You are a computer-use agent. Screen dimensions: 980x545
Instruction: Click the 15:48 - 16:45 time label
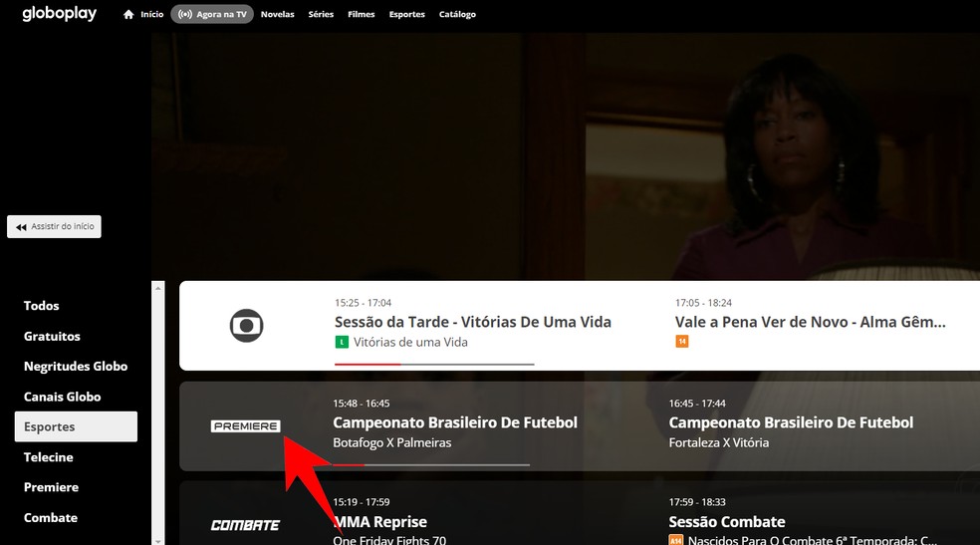click(x=362, y=404)
